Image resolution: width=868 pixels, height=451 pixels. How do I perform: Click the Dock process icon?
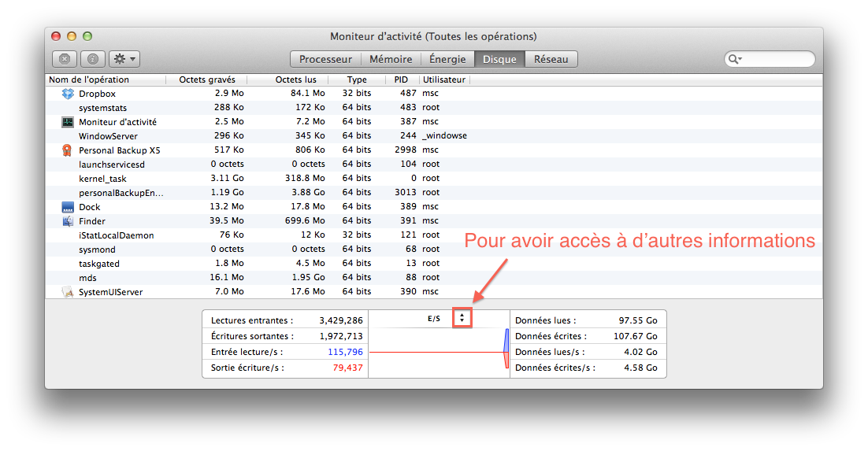click(x=68, y=207)
